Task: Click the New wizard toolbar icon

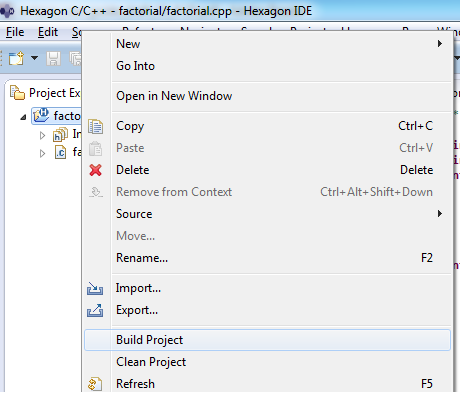Action: pyautogui.click(x=16, y=58)
